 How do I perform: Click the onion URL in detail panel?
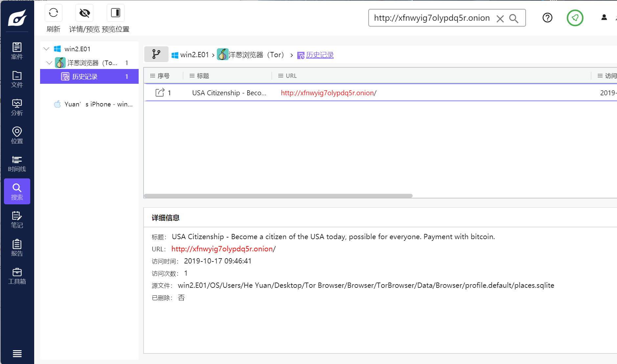click(x=223, y=249)
